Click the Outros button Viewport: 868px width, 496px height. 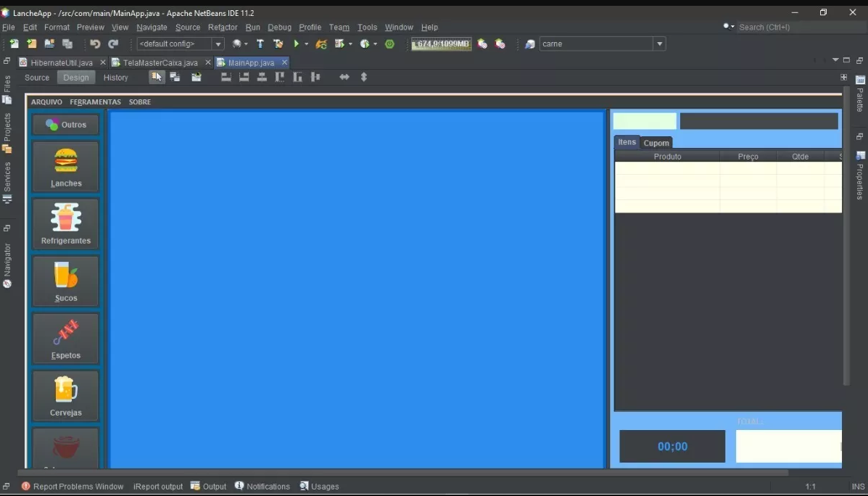click(66, 125)
